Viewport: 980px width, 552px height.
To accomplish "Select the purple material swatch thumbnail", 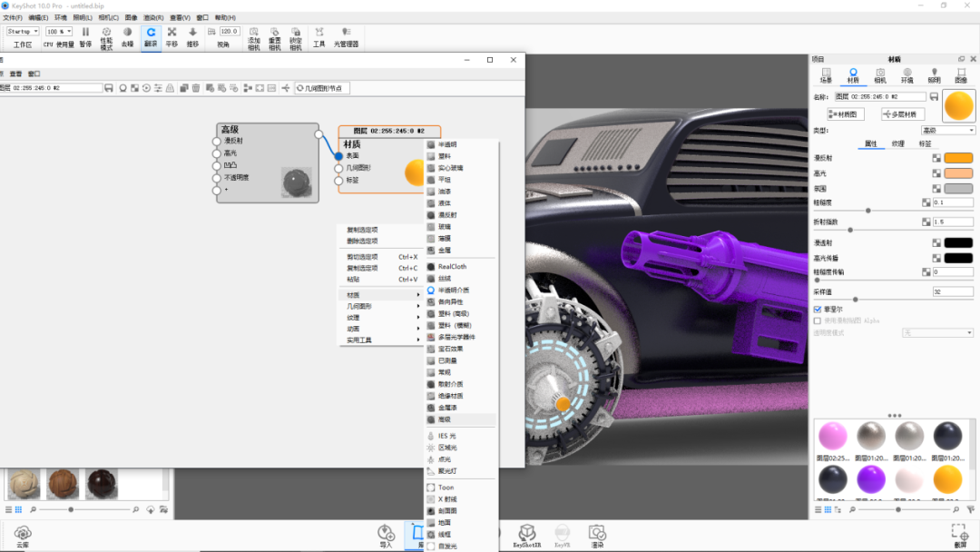I will (870, 480).
